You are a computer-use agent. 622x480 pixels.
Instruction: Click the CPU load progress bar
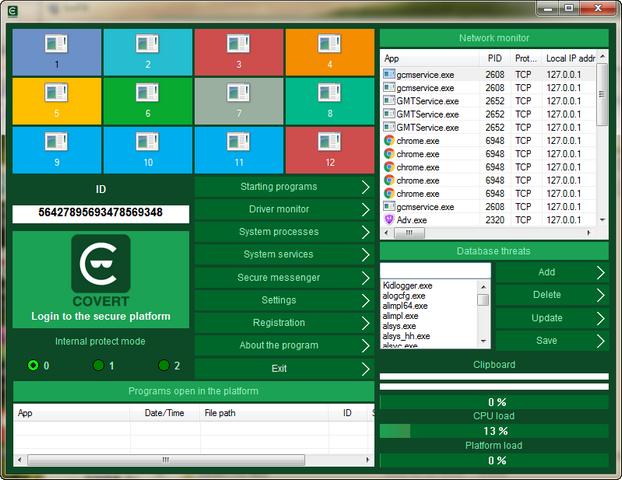tap(494, 431)
